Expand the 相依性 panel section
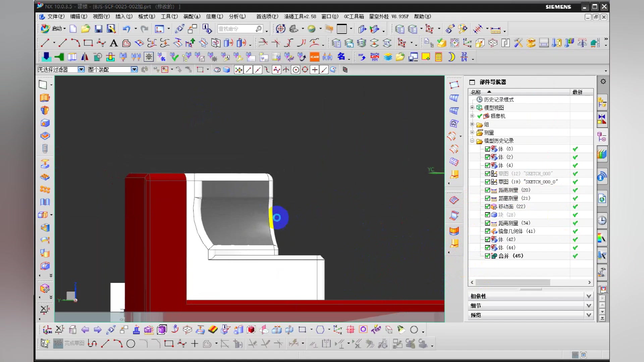 [x=588, y=296]
